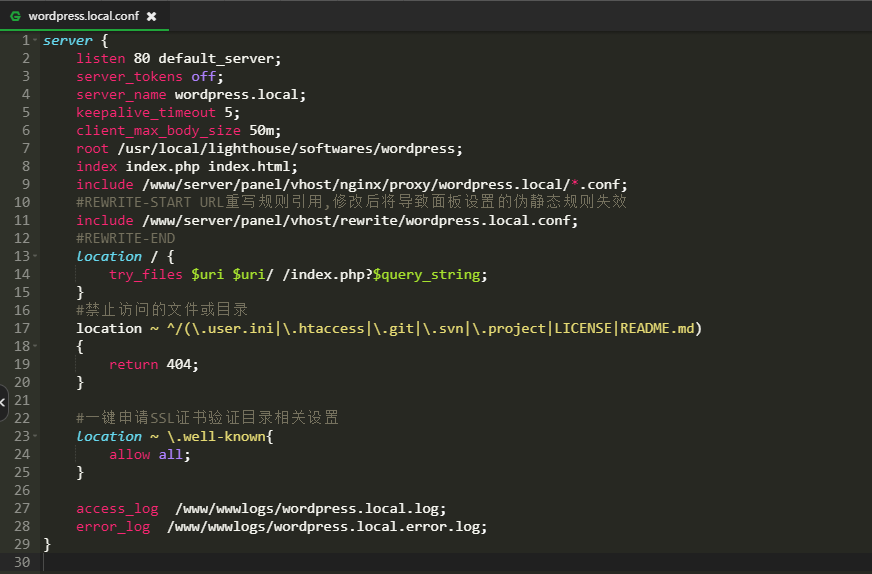Image resolution: width=872 pixels, height=574 pixels.
Task: Select the wordpress.local.conf file tab
Action: point(84,16)
